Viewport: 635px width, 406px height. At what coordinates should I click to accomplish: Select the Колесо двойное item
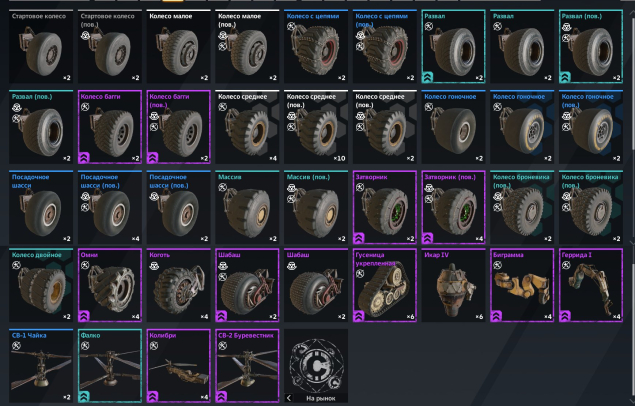click(x=41, y=285)
